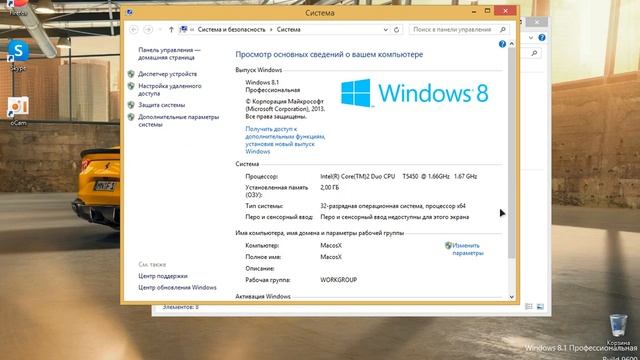Viewport: 640px width, 360px height.
Task: Close the background Explorer window
Action: click(536, 22)
